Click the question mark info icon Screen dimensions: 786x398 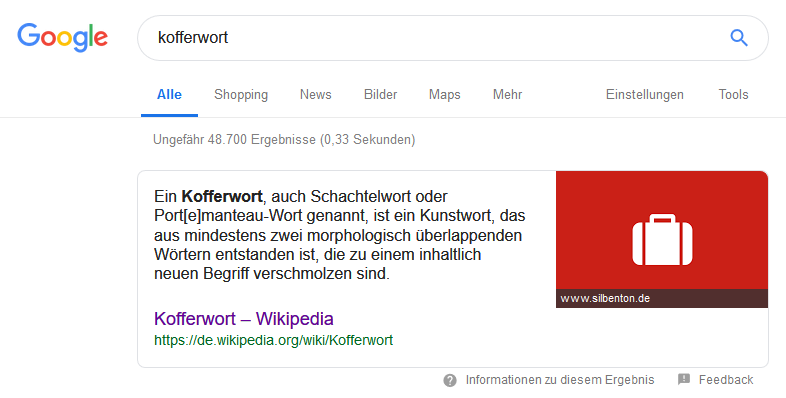[450, 380]
